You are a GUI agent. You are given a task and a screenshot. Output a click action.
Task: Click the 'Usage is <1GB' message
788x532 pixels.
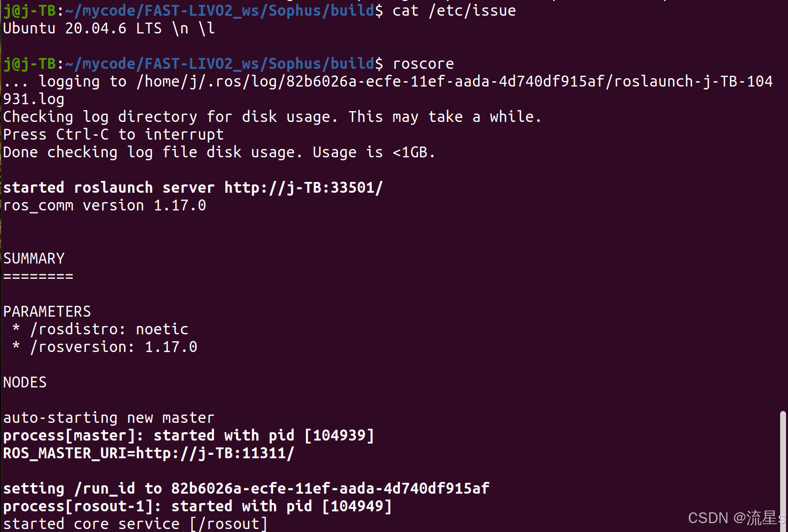374,152
